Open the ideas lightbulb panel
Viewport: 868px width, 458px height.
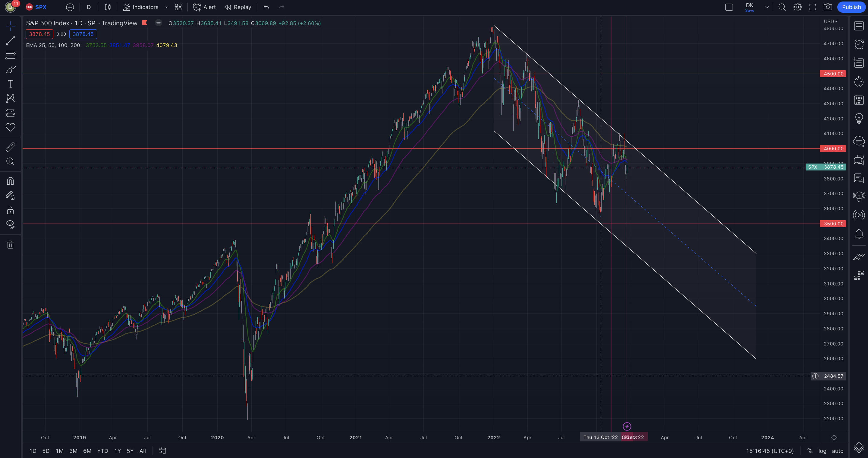click(859, 118)
